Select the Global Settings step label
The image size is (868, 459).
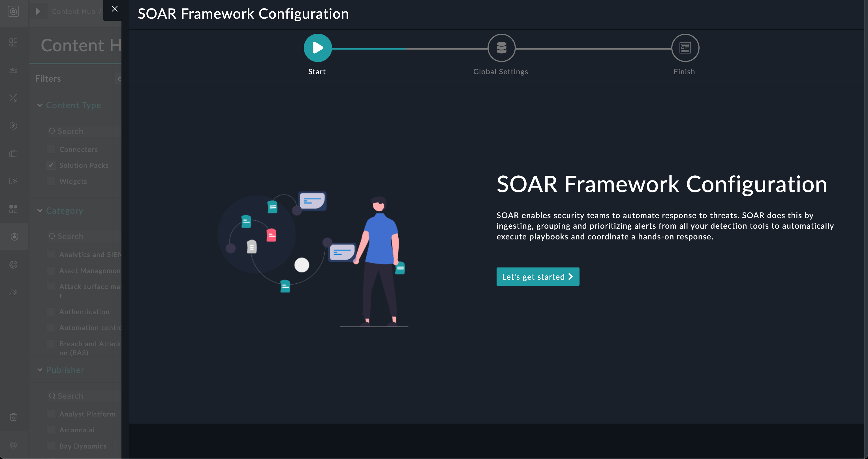click(500, 71)
